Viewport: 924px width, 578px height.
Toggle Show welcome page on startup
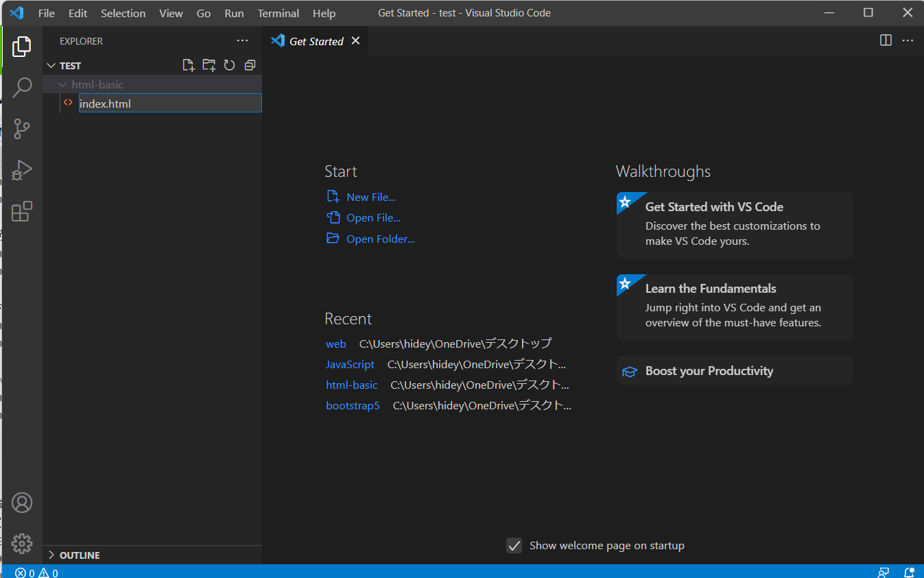pos(514,546)
